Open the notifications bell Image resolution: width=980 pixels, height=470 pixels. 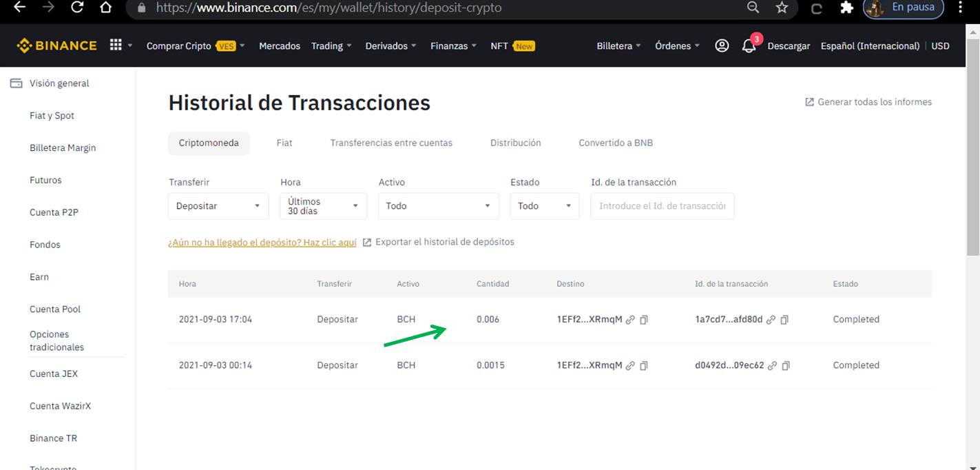click(749, 46)
